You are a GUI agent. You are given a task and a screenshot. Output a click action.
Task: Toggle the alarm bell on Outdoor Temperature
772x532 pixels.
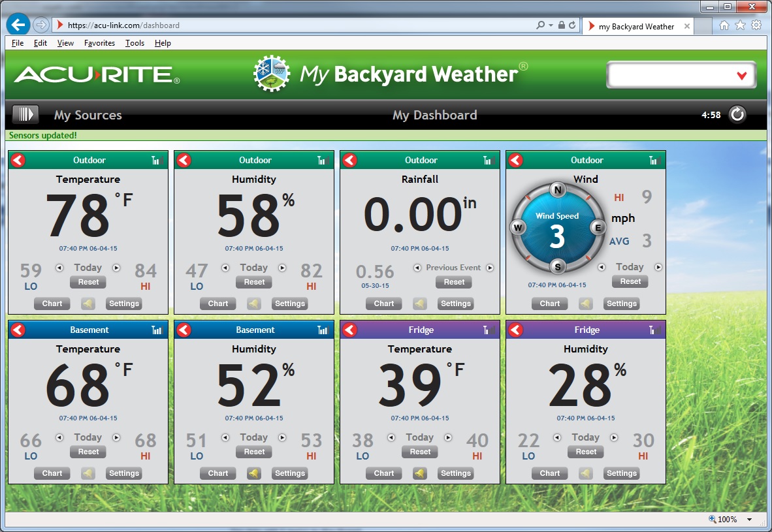pos(88,304)
